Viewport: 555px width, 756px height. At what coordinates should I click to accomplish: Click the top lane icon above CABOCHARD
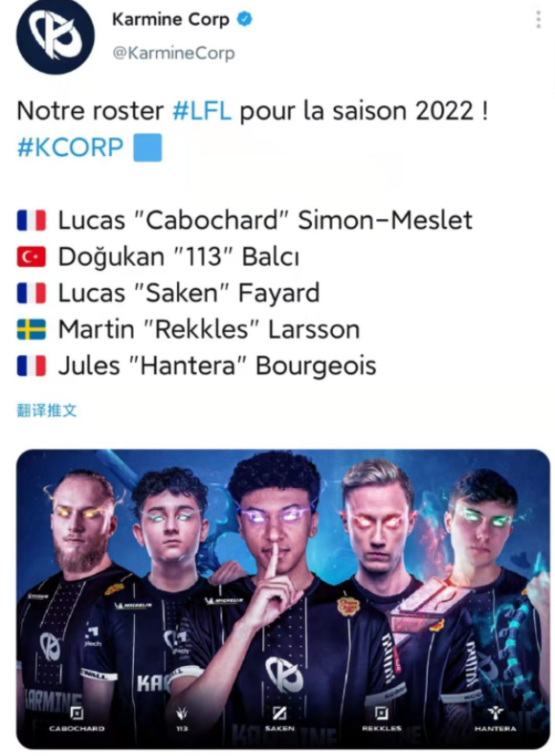coord(77,713)
